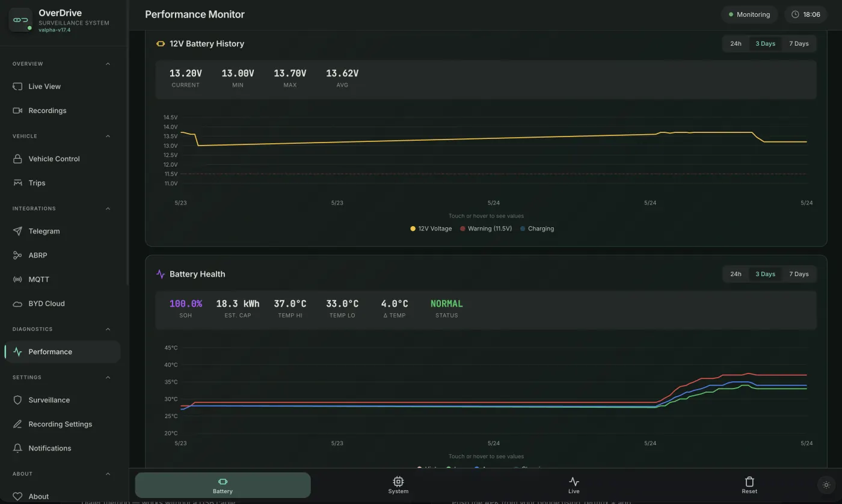This screenshot has width=842, height=504.
Task: Click the 33.0°C Temp Lo value
Action: coord(342,304)
